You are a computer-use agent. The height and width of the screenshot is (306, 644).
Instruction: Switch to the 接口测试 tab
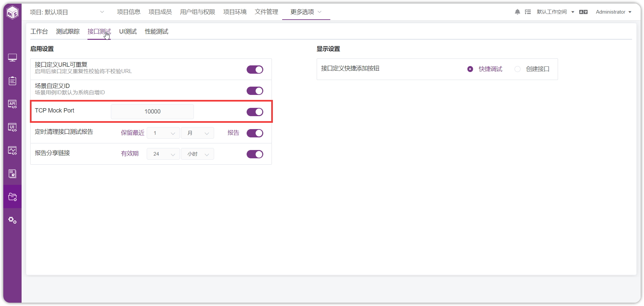[99, 32]
